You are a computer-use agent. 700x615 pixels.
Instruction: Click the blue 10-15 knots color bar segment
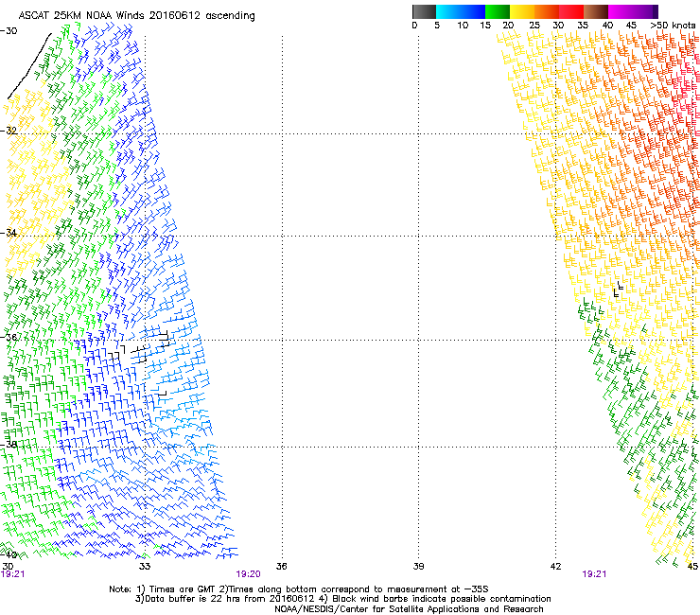coord(473,11)
